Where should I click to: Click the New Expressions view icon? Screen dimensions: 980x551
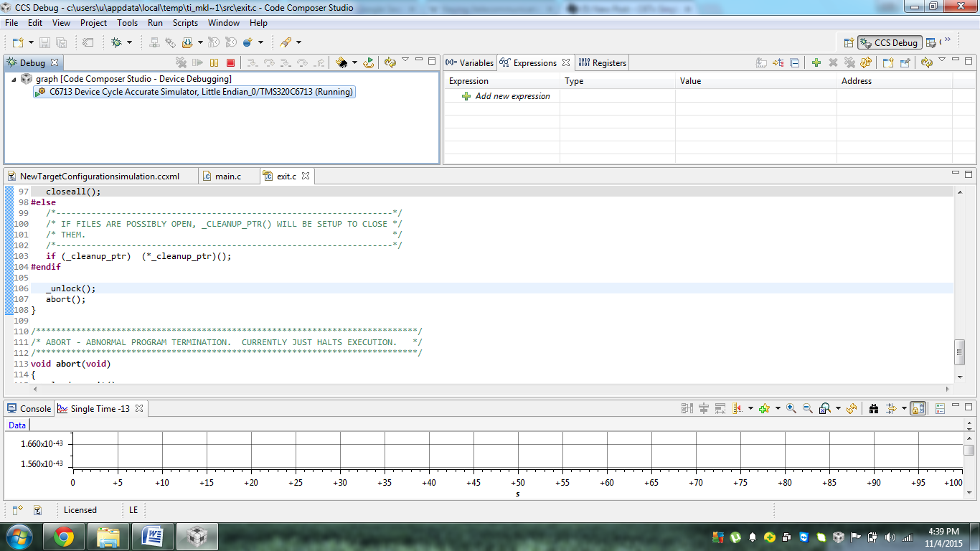click(888, 63)
